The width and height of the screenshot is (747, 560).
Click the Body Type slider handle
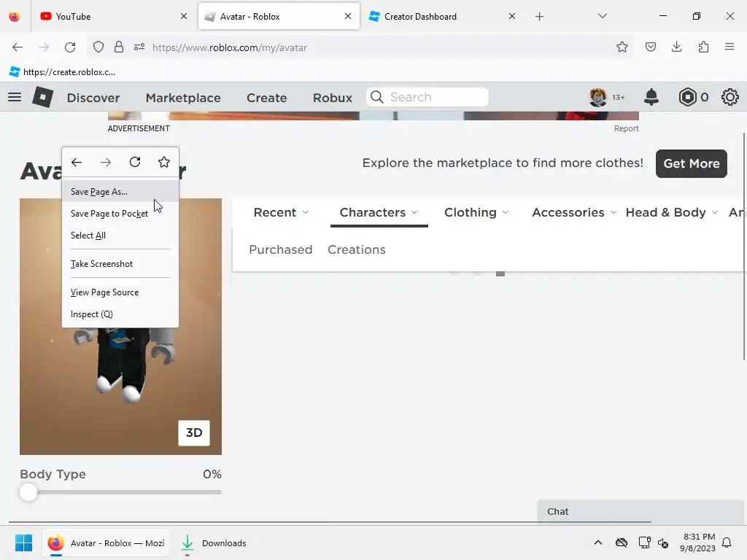pyautogui.click(x=28, y=492)
